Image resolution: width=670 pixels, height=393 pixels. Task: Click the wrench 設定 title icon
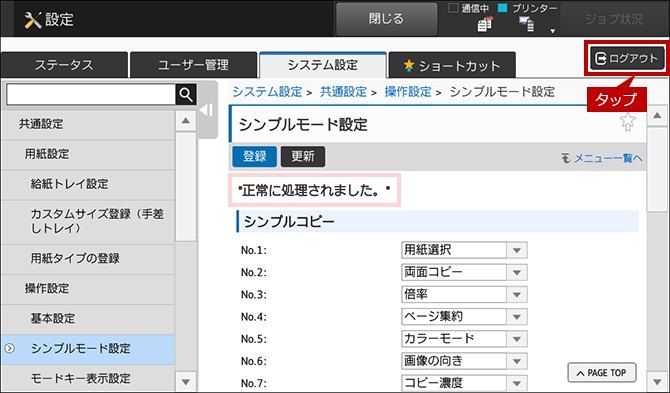point(33,20)
